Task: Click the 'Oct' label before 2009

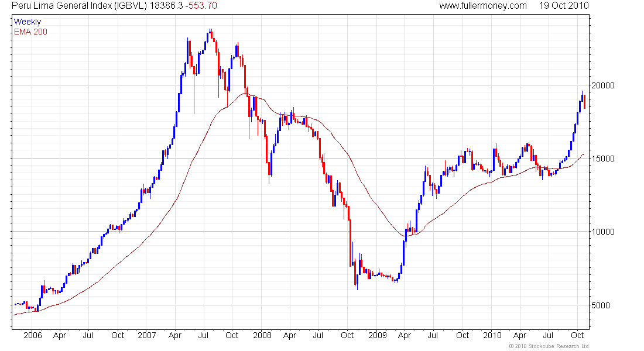Action: pyautogui.click(x=347, y=335)
